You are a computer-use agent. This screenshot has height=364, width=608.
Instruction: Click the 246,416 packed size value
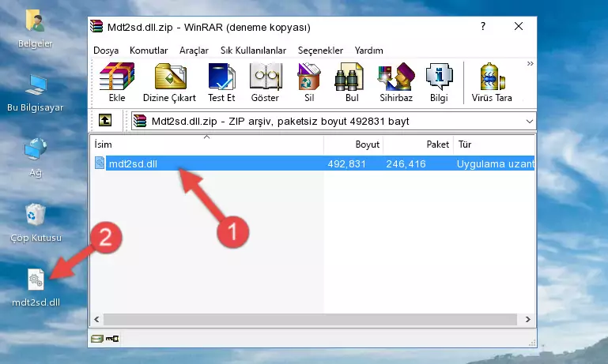(406, 163)
